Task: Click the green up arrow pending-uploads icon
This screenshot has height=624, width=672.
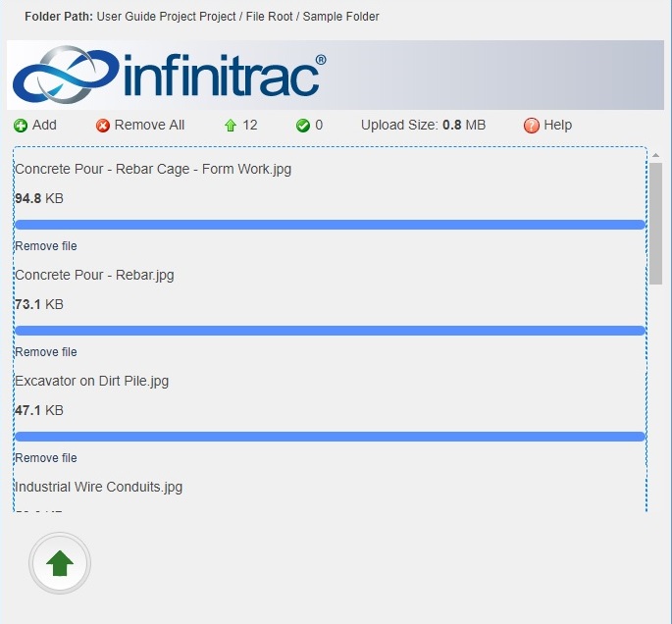Action: point(231,126)
